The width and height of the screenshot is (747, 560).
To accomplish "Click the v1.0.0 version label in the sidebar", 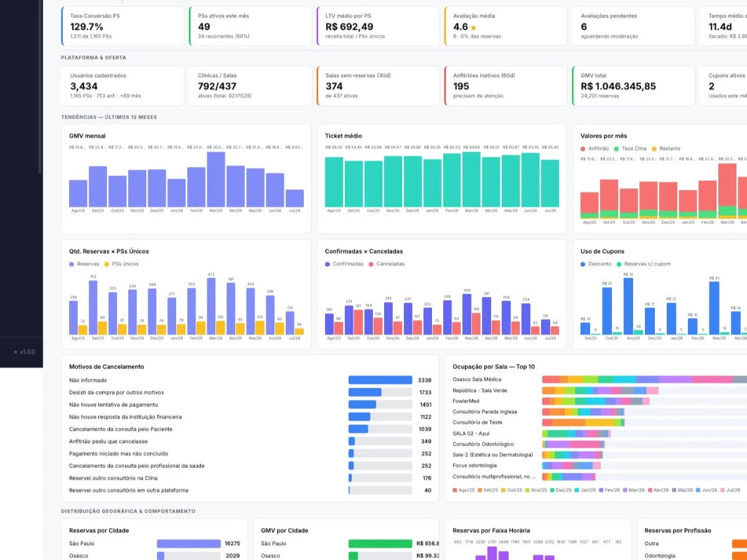I will tap(27, 352).
